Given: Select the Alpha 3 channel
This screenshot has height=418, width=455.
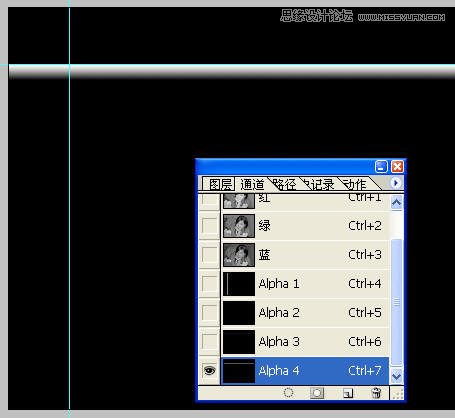Looking at the screenshot, I should [305, 342].
